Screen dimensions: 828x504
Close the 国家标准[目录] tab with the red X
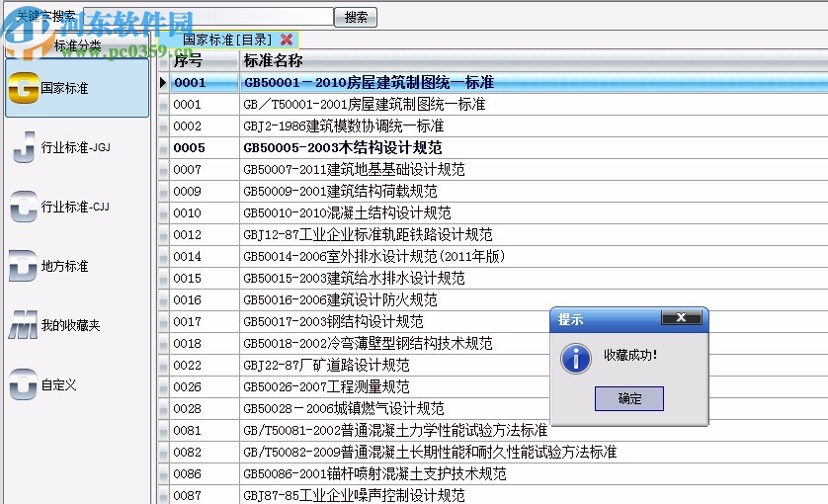click(287, 40)
